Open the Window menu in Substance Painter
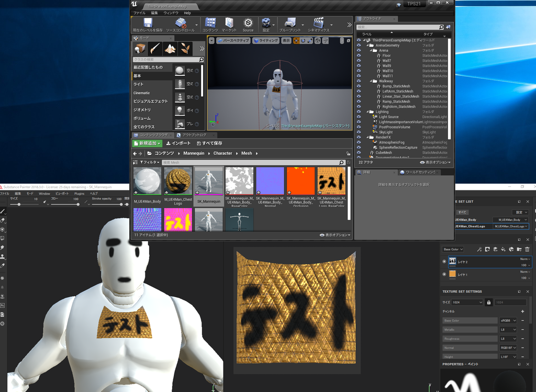Viewport: 536px width, 392px height. pos(44,194)
